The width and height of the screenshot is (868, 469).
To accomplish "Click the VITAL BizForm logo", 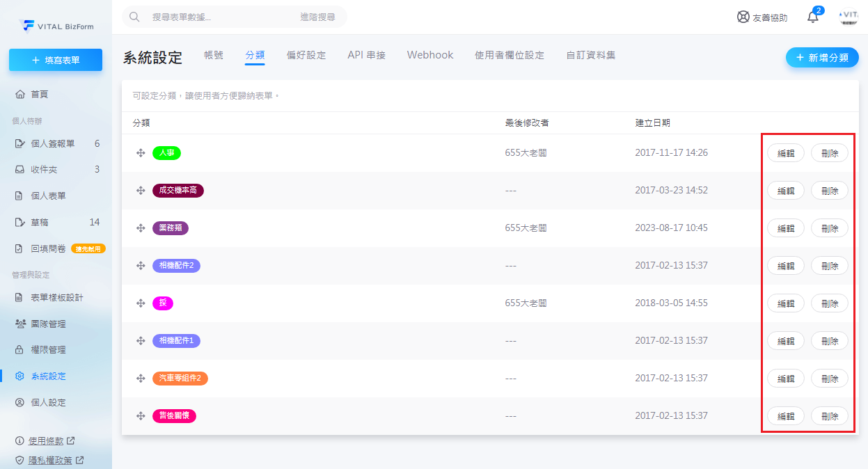I will pos(56,26).
